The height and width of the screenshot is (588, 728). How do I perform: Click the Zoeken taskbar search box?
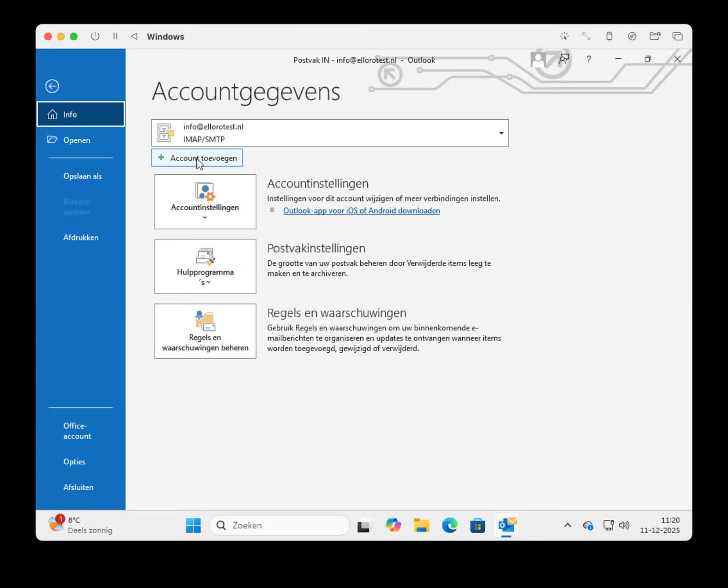(279, 525)
